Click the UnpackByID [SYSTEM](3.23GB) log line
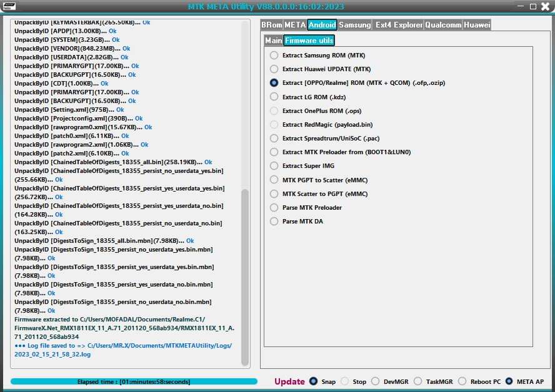This screenshot has height=392, width=555. (67, 39)
